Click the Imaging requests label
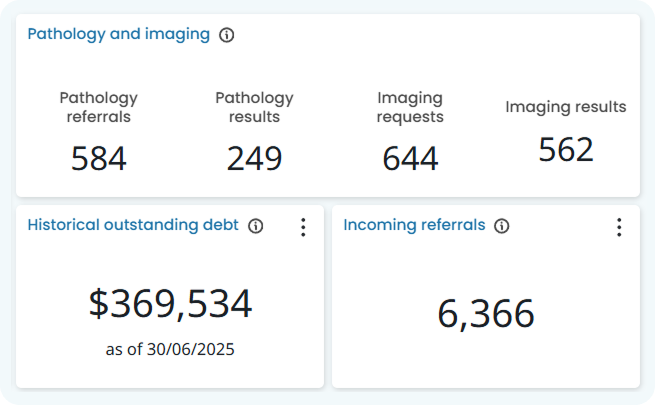The width and height of the screenshot is (655, 405). coord(410,107)
